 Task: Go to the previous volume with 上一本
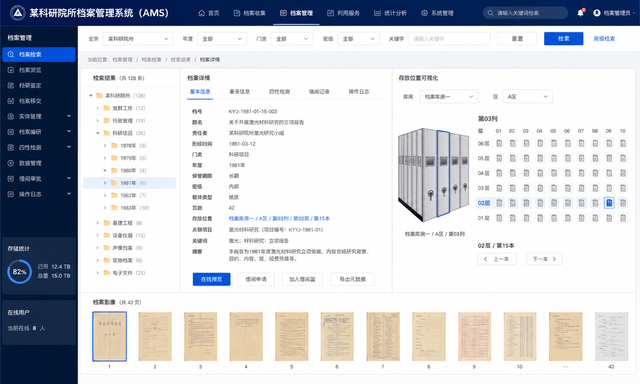(497, 259)
